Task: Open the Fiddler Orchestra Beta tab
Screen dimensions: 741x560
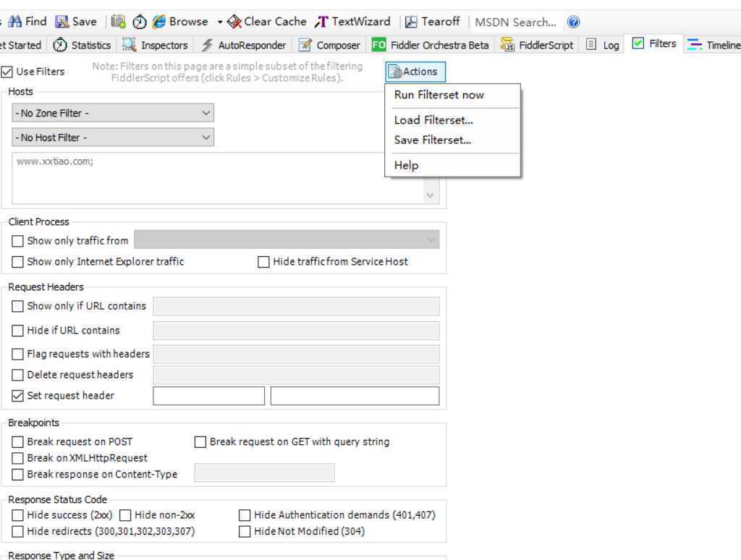Action: (431, 45)
